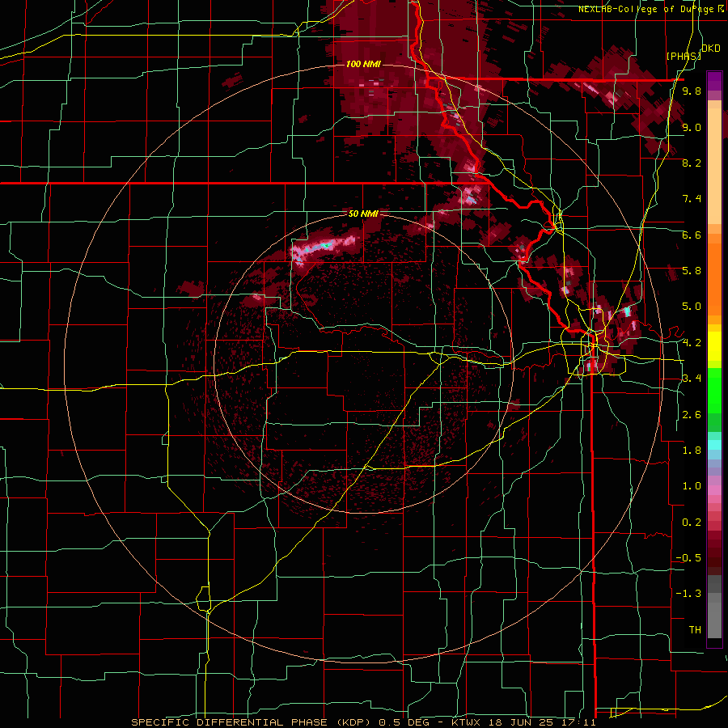This screenshot has width=728, height=728.
Task: Click the 5.8 value on the scale
Action: coord(692,271)
